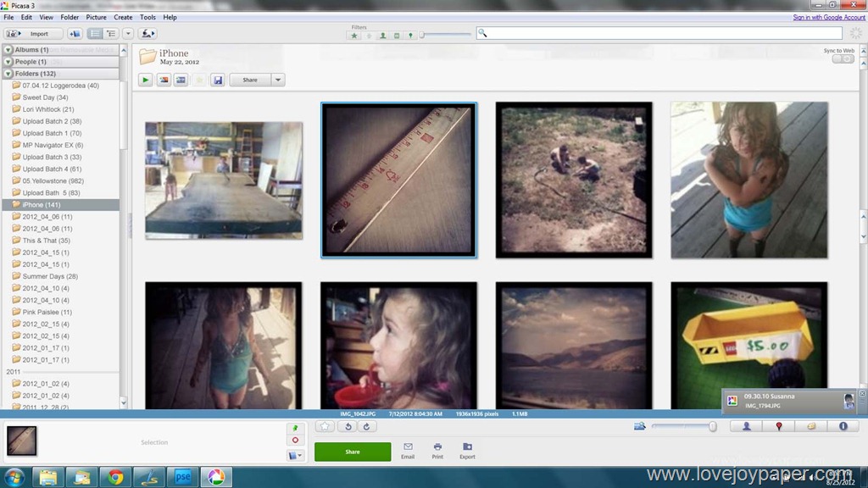Click the hold selected items pin icon
The height and width of the screenshot is (488, 868).
(296, 428)
